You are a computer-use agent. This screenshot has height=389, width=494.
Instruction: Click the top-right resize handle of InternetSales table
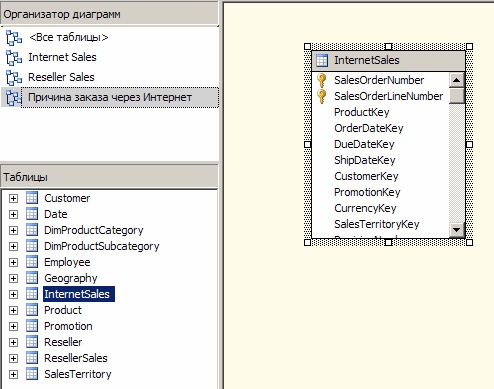tap(469, 46)
